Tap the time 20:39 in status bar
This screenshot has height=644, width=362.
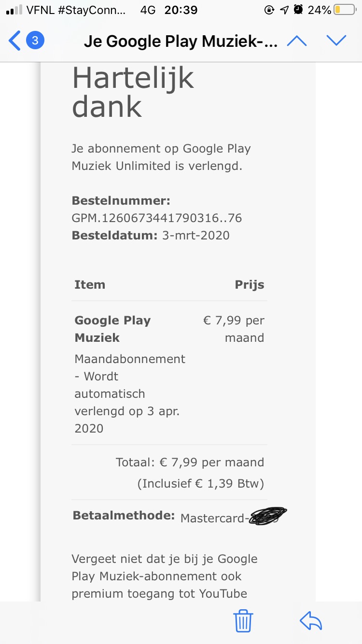tap(181, 10)
